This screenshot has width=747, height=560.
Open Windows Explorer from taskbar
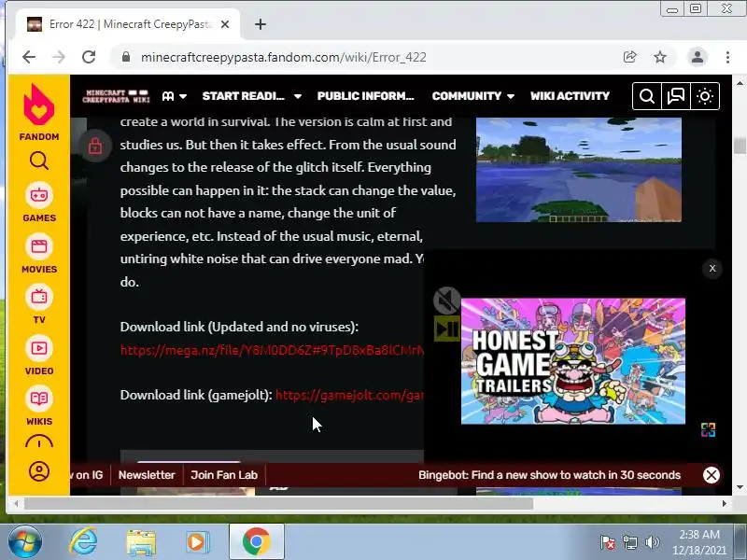(x=141, y=542)
